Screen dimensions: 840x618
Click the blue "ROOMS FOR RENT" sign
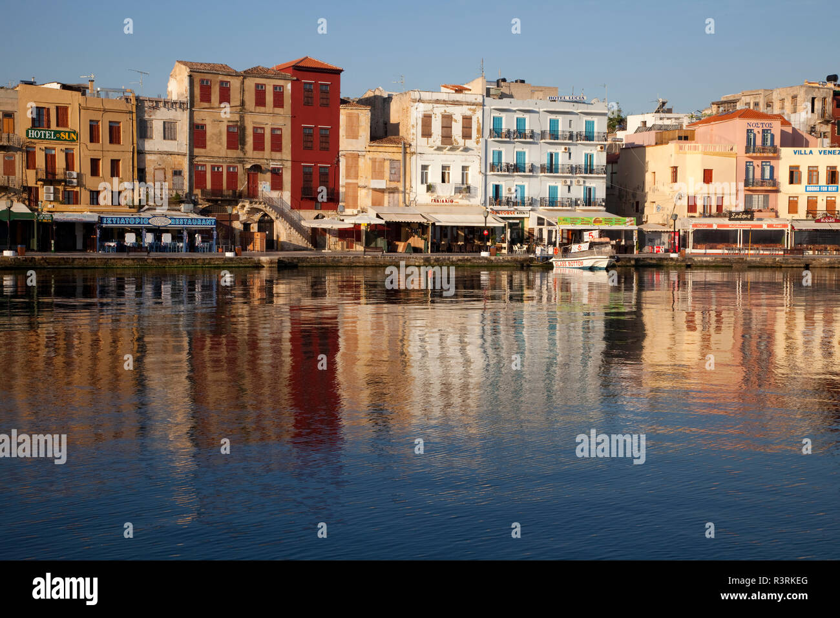pyautogui.click(x=821, y=189)
